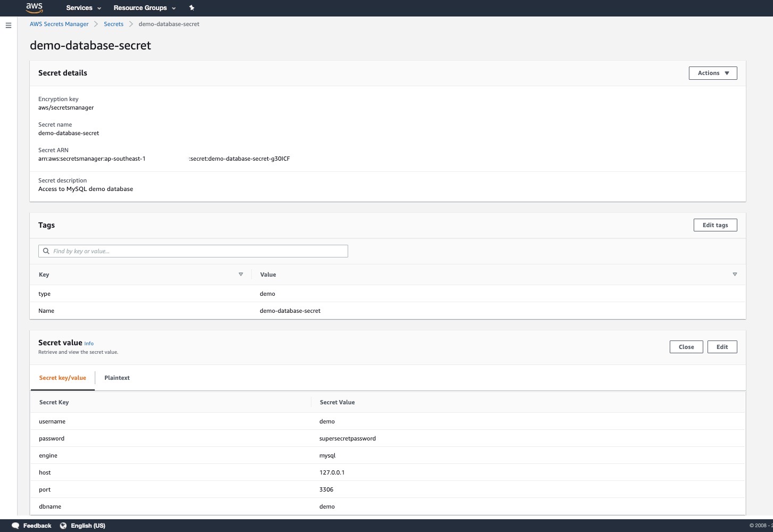Open the AWS logo home link

click(34, 8)
